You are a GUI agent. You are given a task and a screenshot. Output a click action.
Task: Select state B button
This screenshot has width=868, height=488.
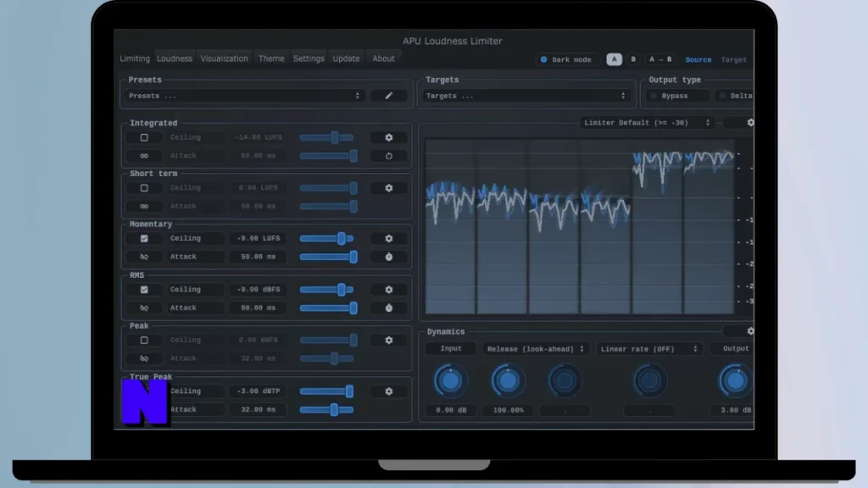633,59
